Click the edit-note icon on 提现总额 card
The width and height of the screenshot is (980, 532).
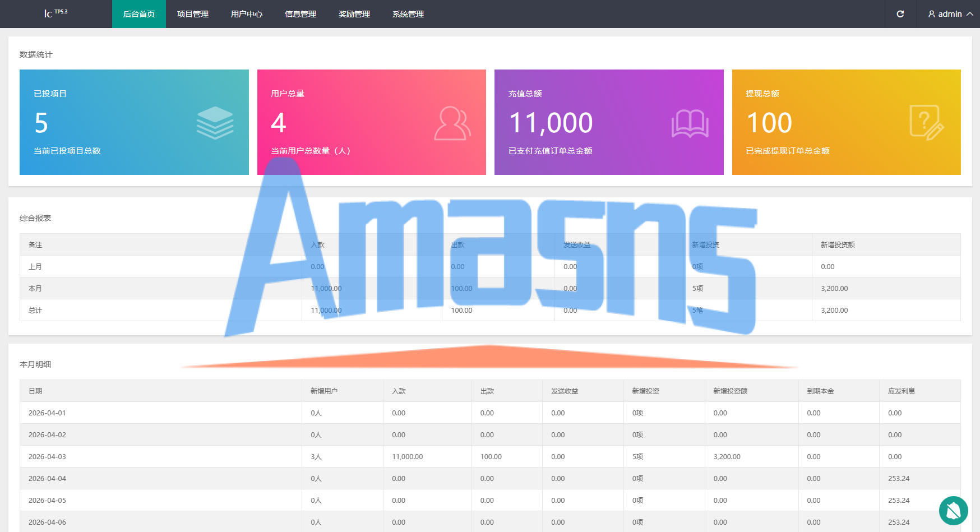click(927, 123)
